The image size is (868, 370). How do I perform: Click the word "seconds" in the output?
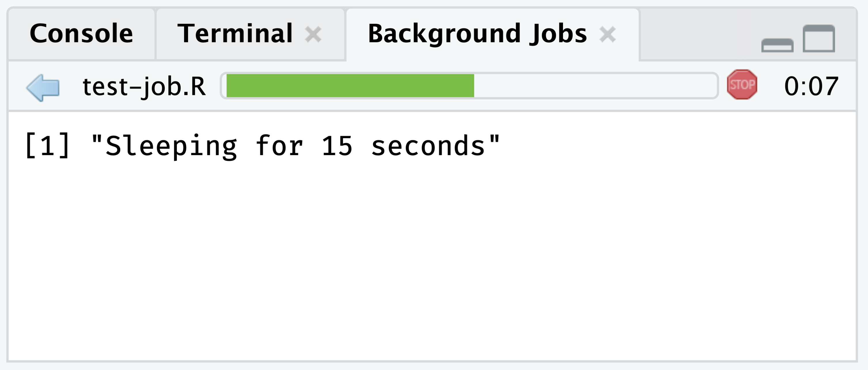coord(428,146)
